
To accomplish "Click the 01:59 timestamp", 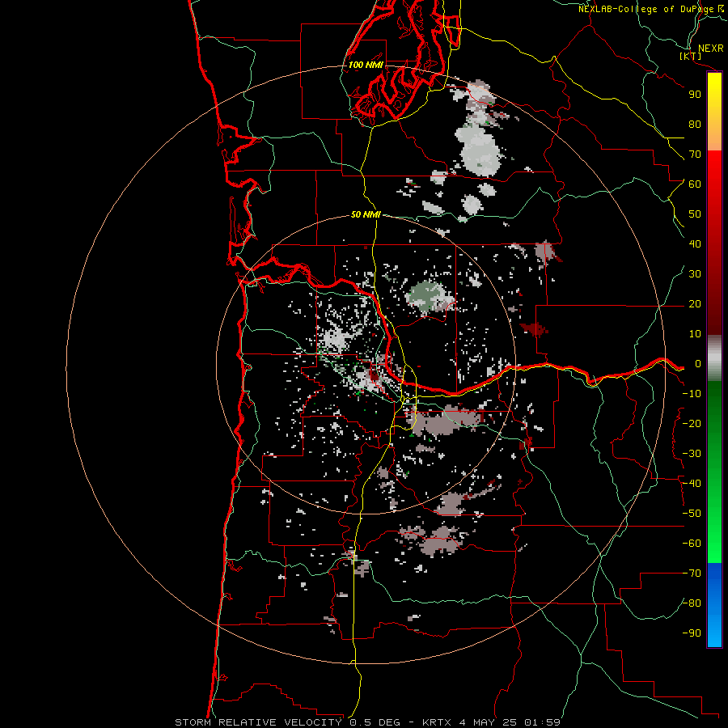I will click(542, 722).
